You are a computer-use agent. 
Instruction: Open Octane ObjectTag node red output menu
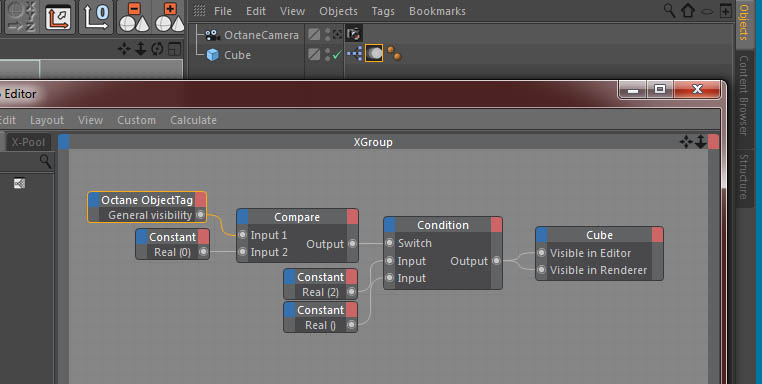click(x=200, y=200)
